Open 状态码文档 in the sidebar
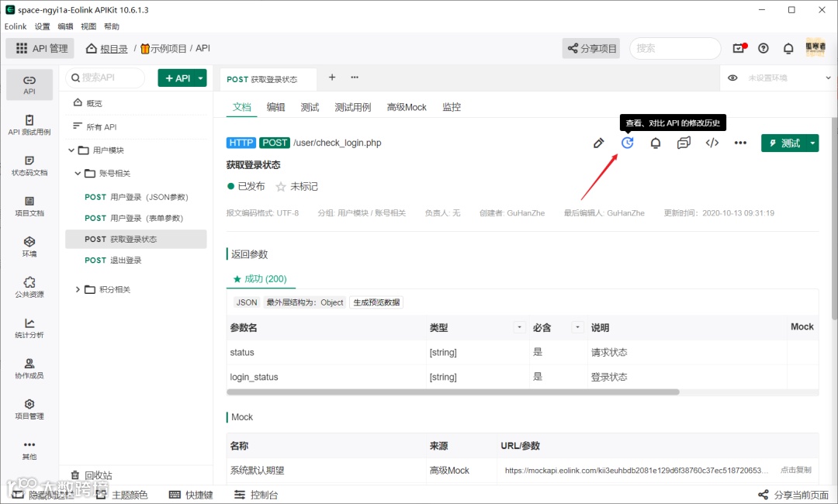 [x=29, y=166]
